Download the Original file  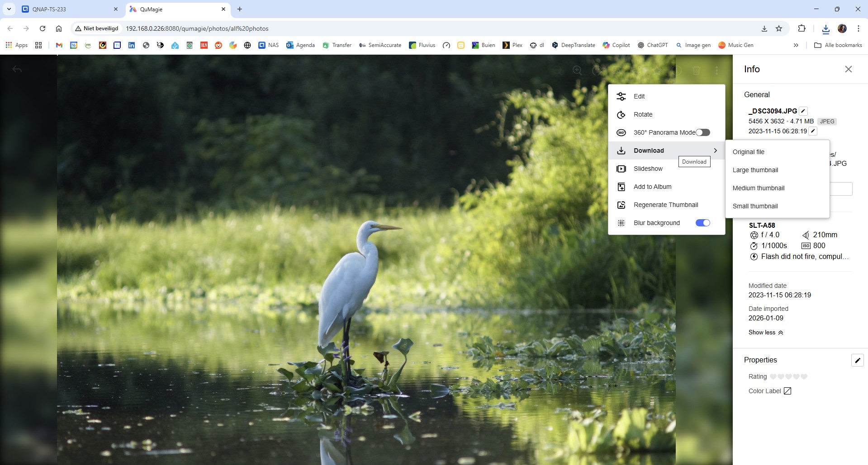point(777,152)
